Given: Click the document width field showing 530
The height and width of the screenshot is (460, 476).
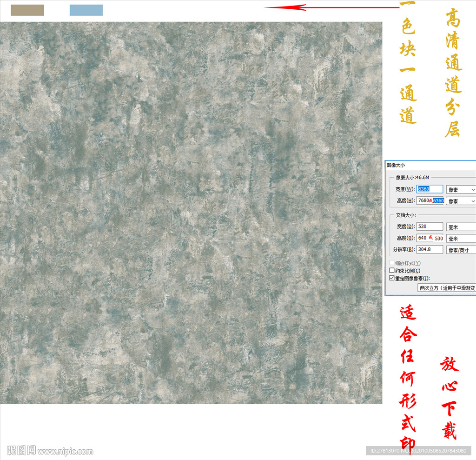Looking at the screenshot, I should click(x=430, y=227).
